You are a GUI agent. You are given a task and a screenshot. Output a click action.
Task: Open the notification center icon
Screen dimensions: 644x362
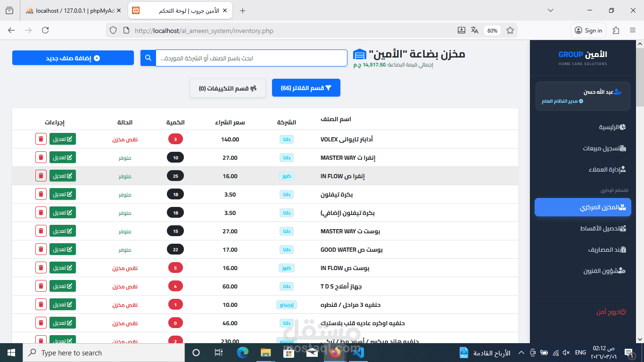tap(628, 352)
